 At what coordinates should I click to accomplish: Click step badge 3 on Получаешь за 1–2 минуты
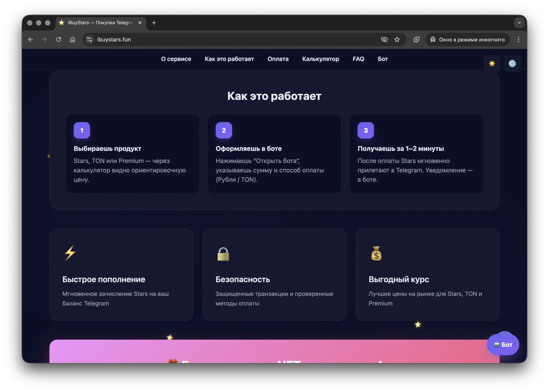pyautogui.click(x=366, y=130)
